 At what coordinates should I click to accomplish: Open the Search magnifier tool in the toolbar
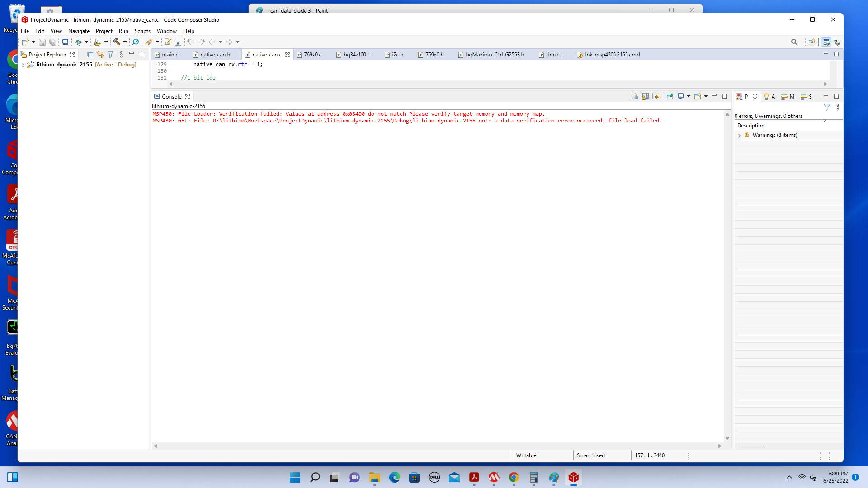click(135, 42)
